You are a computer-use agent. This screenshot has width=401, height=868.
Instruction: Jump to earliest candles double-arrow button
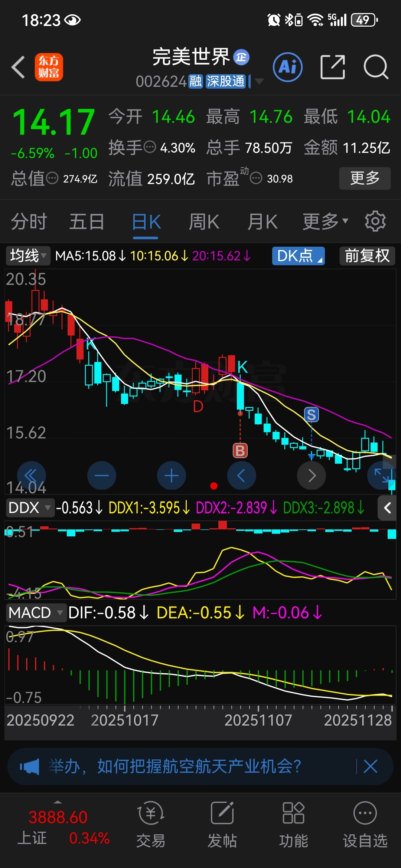click(32, 476)
